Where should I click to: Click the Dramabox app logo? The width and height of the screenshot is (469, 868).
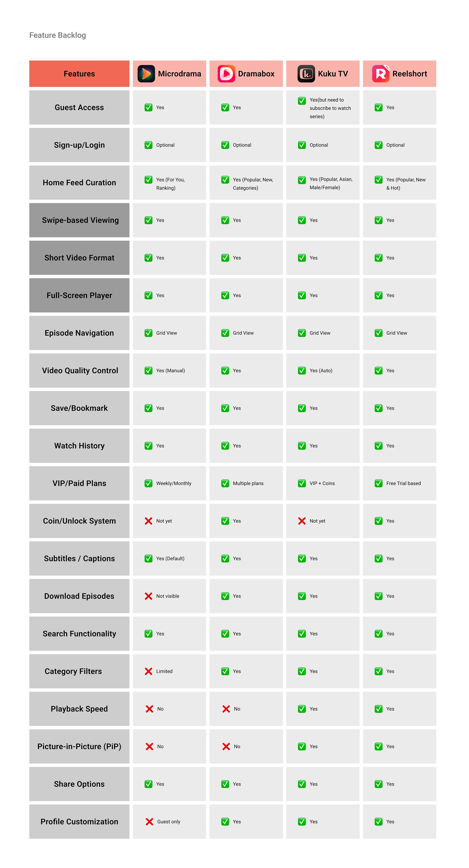tap(226, 74)
